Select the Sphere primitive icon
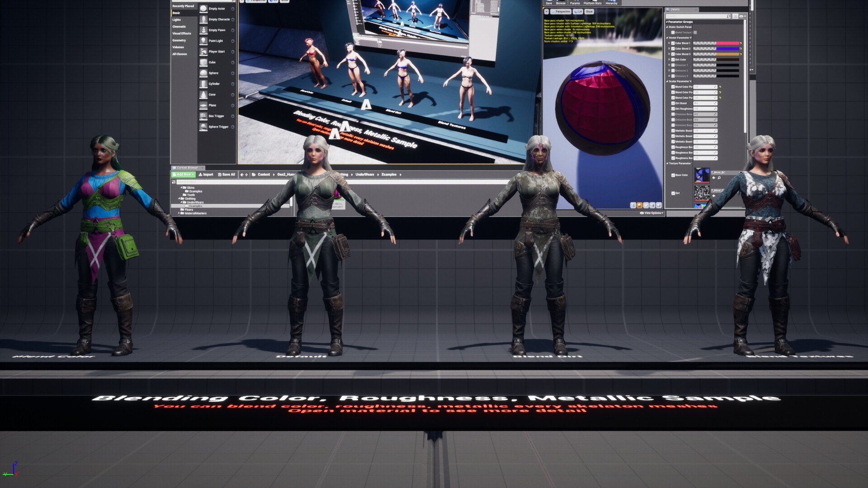 click(203, 73)
